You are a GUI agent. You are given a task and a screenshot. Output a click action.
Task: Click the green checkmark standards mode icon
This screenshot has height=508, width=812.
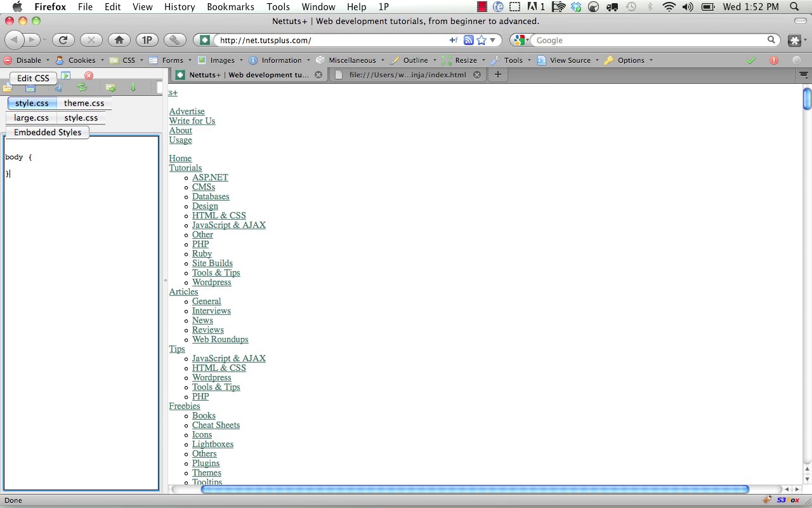coord(751,60)
